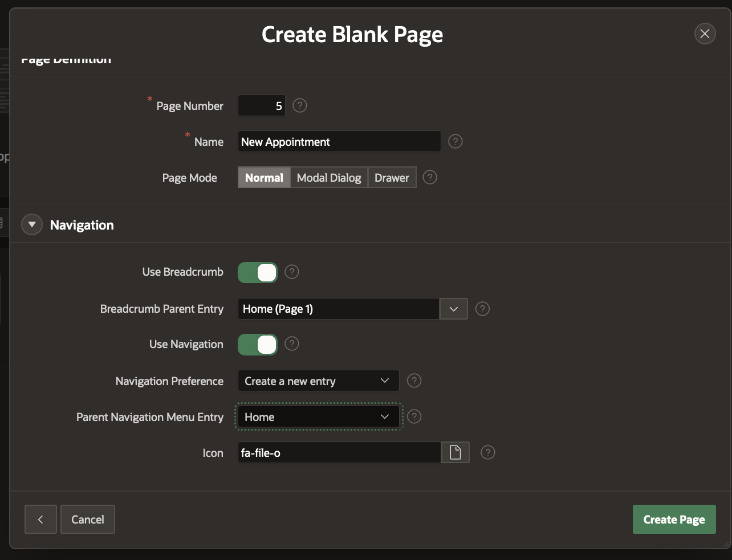Collapse the Navigation section

pos(32,224)
